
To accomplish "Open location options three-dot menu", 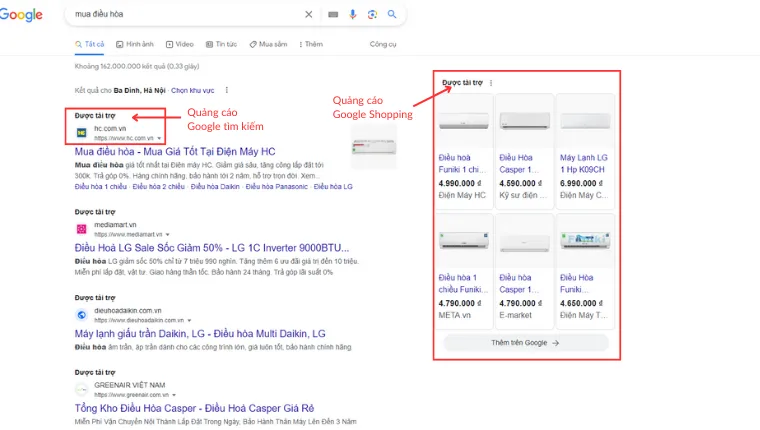I will click(x=226, y=90).
